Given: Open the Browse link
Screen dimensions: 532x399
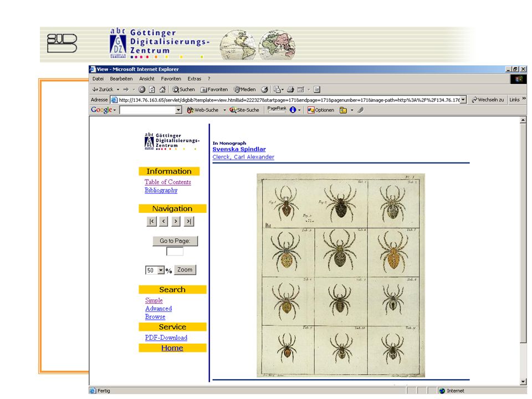Looking at the screenshot, I should 155,316.
